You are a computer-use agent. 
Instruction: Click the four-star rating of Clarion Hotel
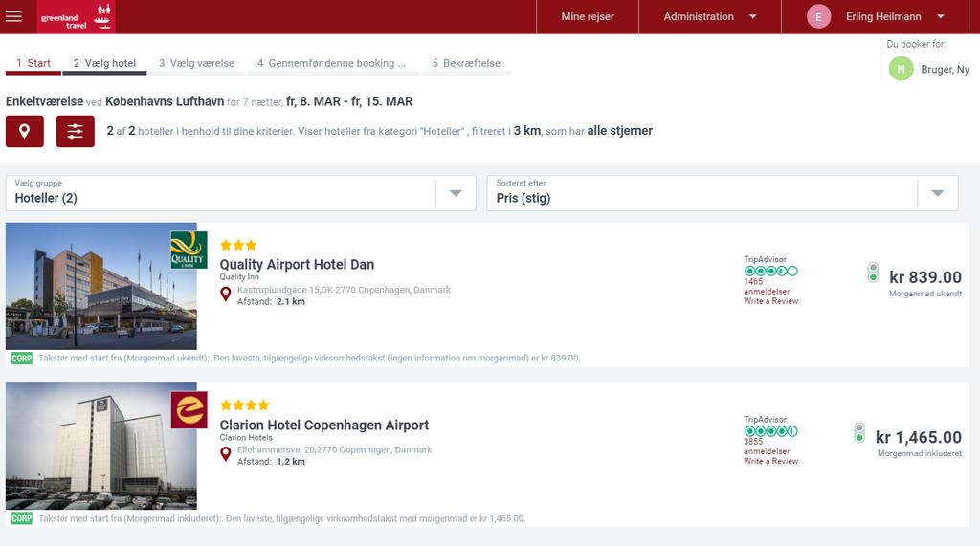tap(244, 405)
